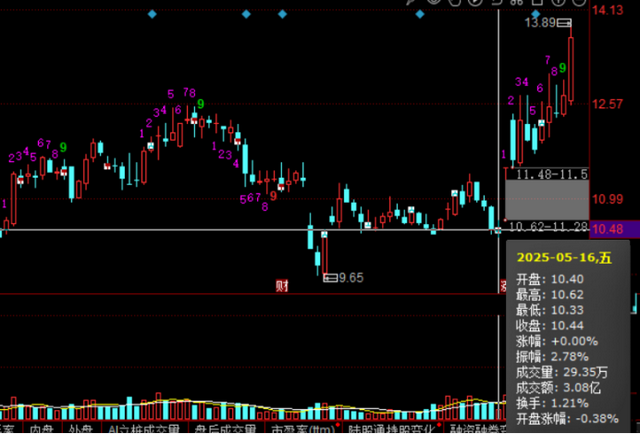Click the 最低: 10.33 row in tooltip
Screen dimensions: 640x434
(550, 310)
